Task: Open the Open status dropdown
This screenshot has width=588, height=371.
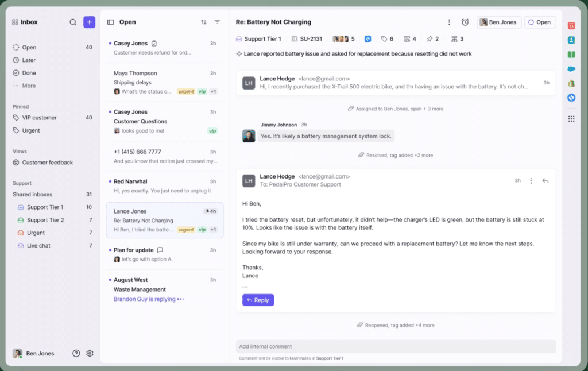Action: pyautogui.click(x=540, y=22)
